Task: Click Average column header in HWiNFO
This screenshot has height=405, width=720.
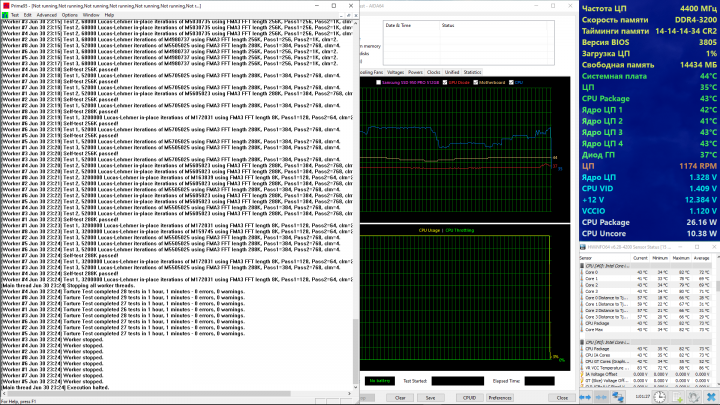Action: pos(701,259)
